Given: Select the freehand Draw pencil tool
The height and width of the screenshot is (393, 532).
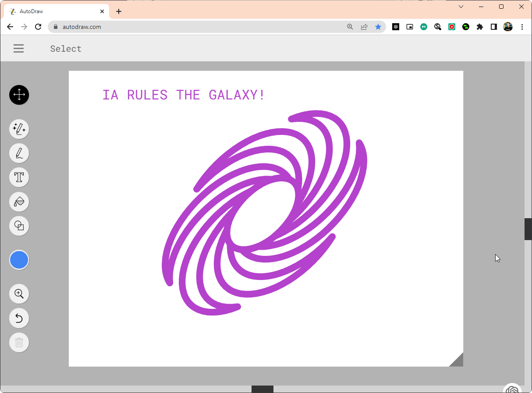Looking at the screenshot, I should [19, 153].
